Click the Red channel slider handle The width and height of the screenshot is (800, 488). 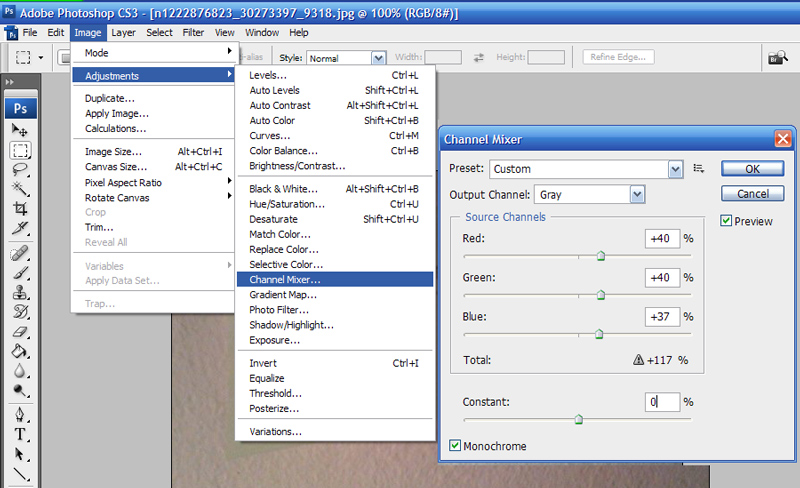pyautogui.click(x=601, y=256)
